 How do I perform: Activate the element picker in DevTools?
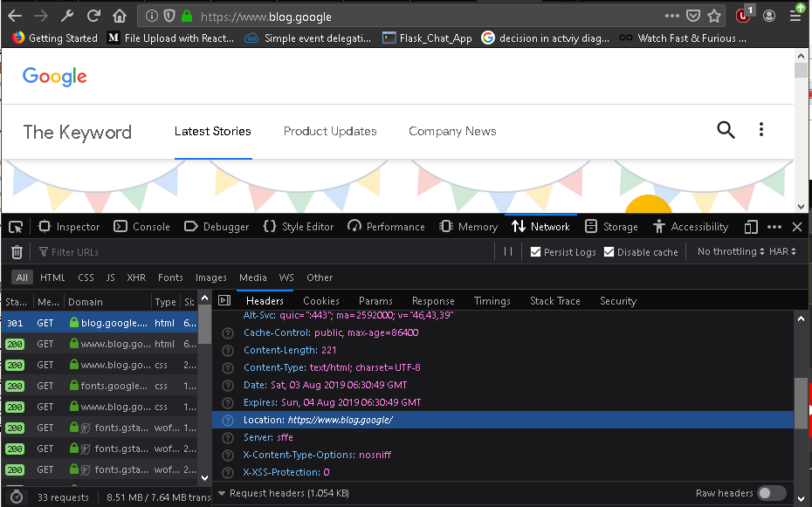coord(16,227)
